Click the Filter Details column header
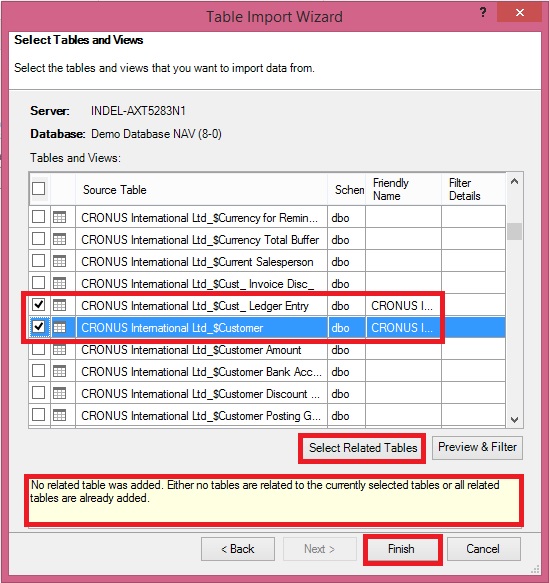Image resolution: width=549 pixels, height=583 pixels. coord(473,189)
